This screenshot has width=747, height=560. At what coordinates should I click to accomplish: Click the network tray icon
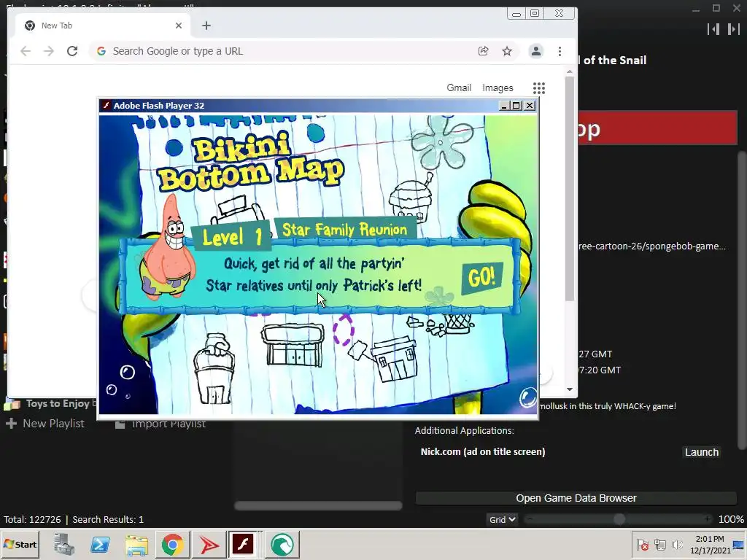click(x=660, y=544)
